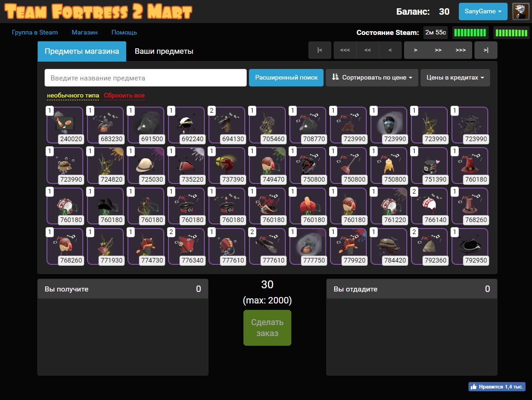
Task: Click the Вы получите panel header
Action: coord(123,289)
